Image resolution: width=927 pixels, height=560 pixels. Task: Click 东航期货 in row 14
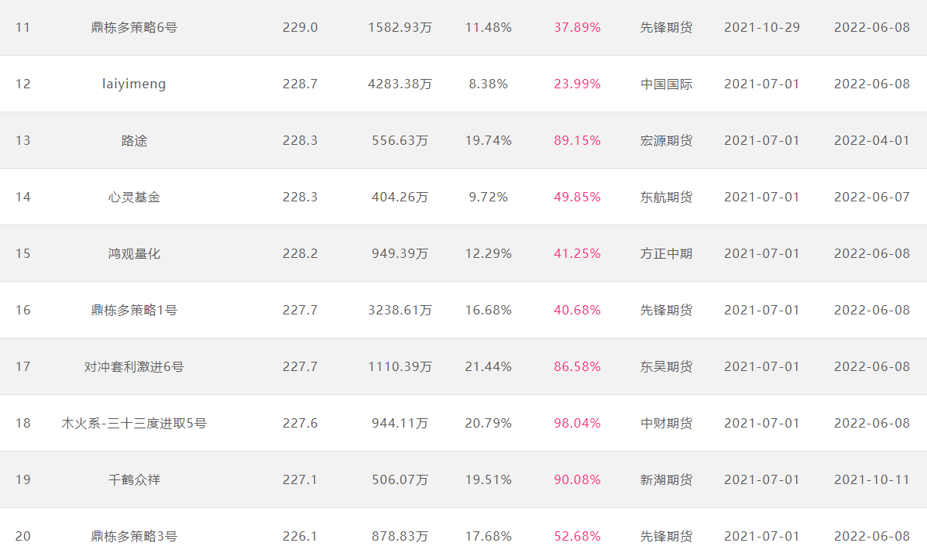(x=666, y=197)
